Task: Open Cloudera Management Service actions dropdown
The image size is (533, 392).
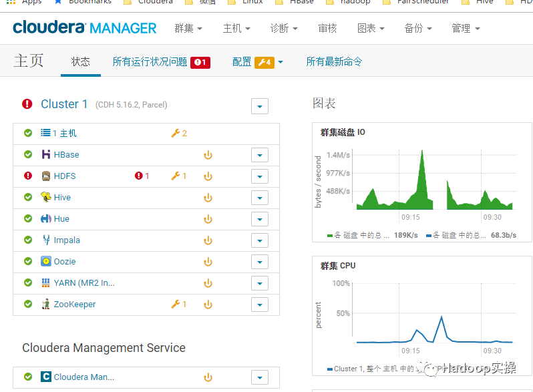Action: [x=260, y=377]
